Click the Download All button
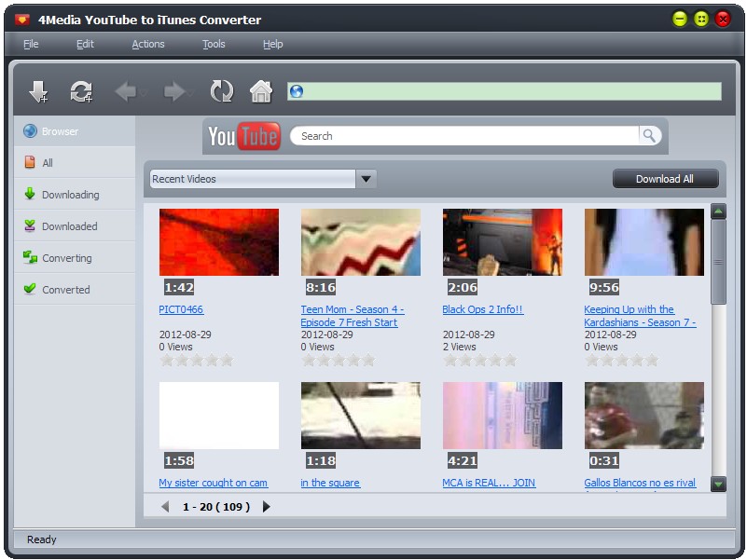The width and height of the screenshot is (747, 560). [x=665, y=179]
